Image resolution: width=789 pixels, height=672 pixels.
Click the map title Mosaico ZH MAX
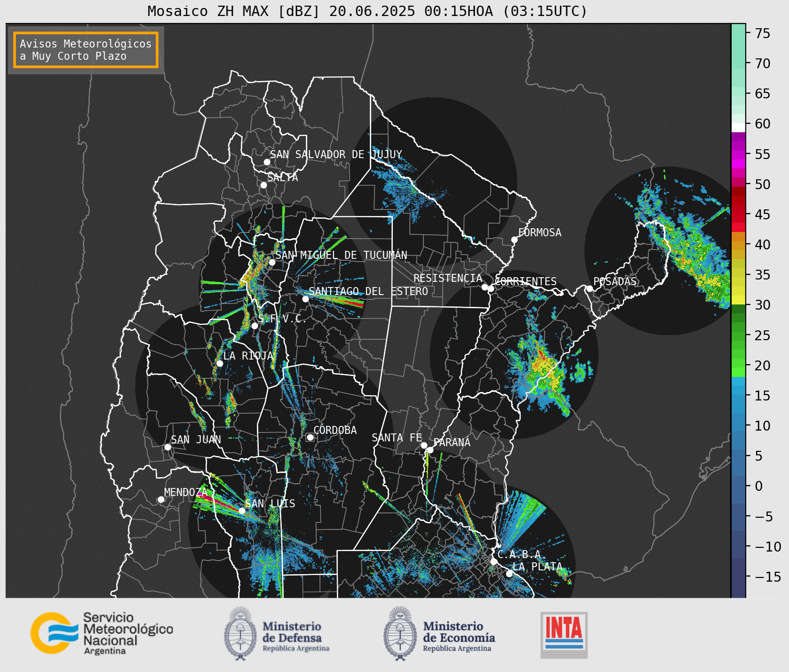pyautogui.click(x=367, y=11)
